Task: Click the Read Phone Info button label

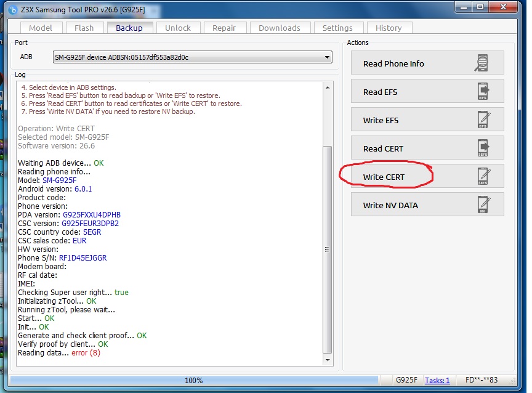Action: [x=393, y=64]
